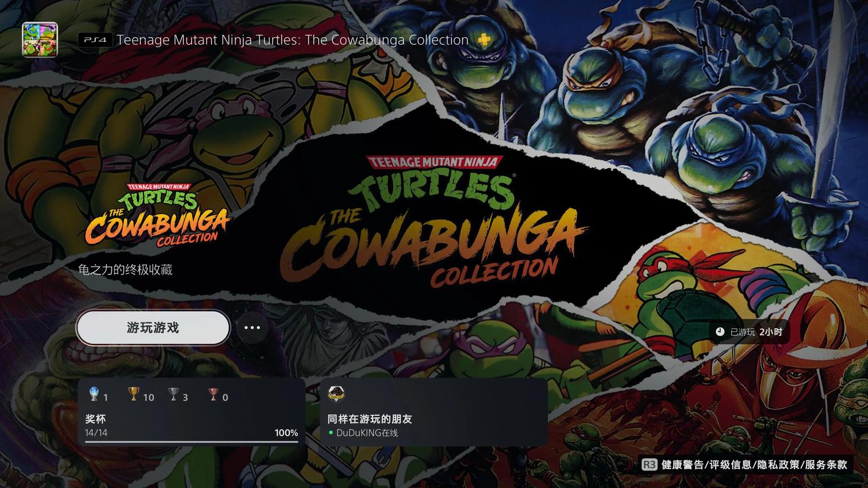This screenshot has width=868, height=488.
Task: Open 健康警告/评级信息/隐私政策/服务条款 link
Action: pyautogui.click(x=754, y=465)
